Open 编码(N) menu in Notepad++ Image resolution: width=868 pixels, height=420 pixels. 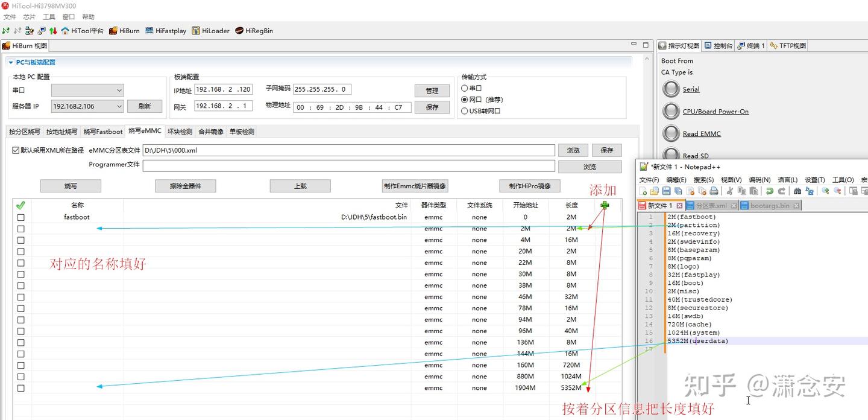(x=759, y=180)
